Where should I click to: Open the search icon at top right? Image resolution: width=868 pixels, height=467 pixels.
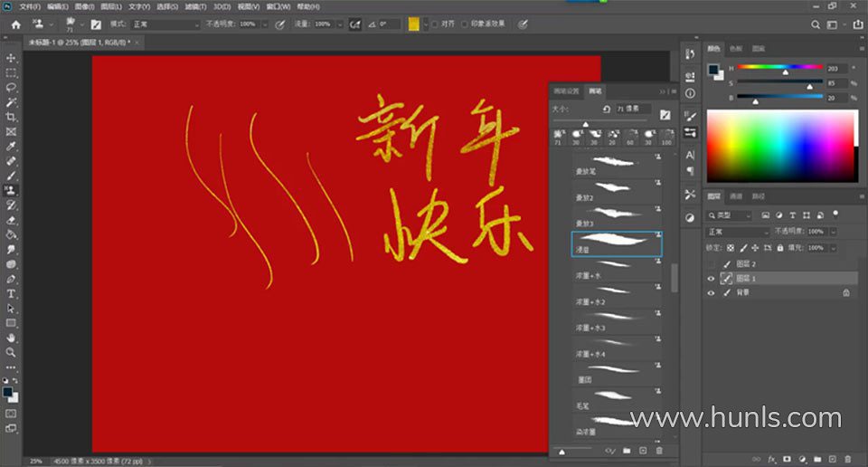(x=816, y=24)
